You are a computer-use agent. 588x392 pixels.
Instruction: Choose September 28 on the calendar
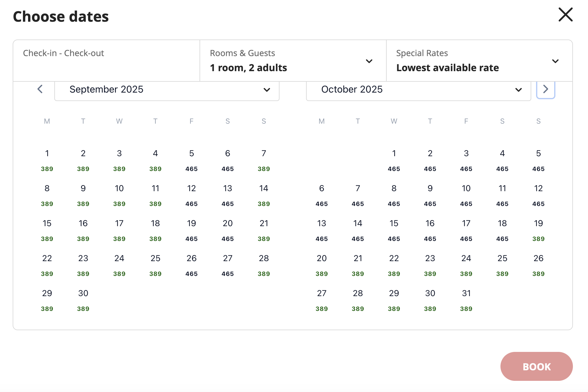[264, 265]
